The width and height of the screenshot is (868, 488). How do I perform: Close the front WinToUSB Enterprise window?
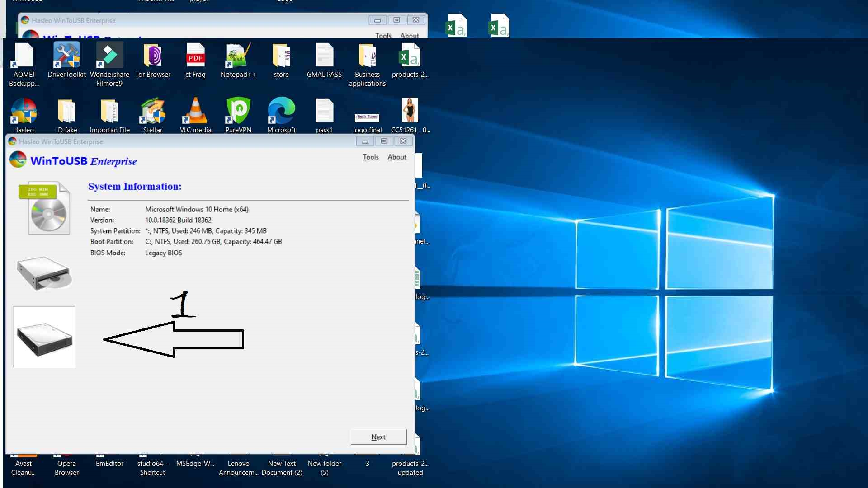[x=403, y=141]
